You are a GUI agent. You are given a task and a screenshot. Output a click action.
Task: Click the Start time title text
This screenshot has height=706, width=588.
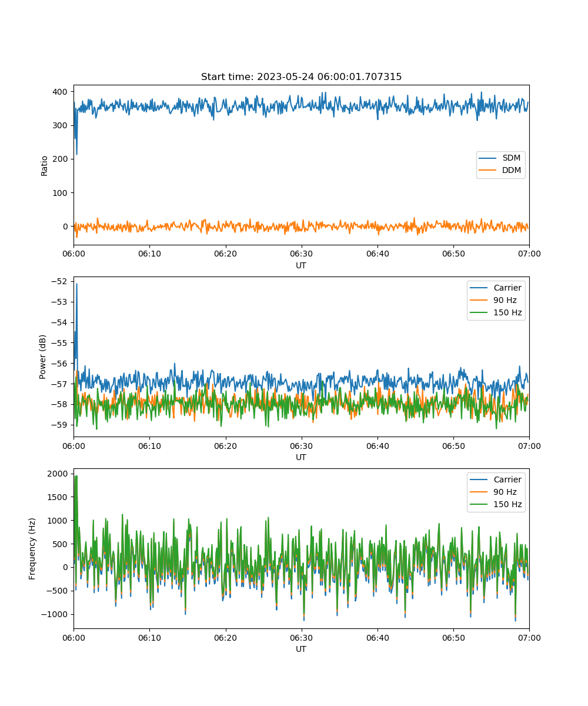[x=301, y=77]
